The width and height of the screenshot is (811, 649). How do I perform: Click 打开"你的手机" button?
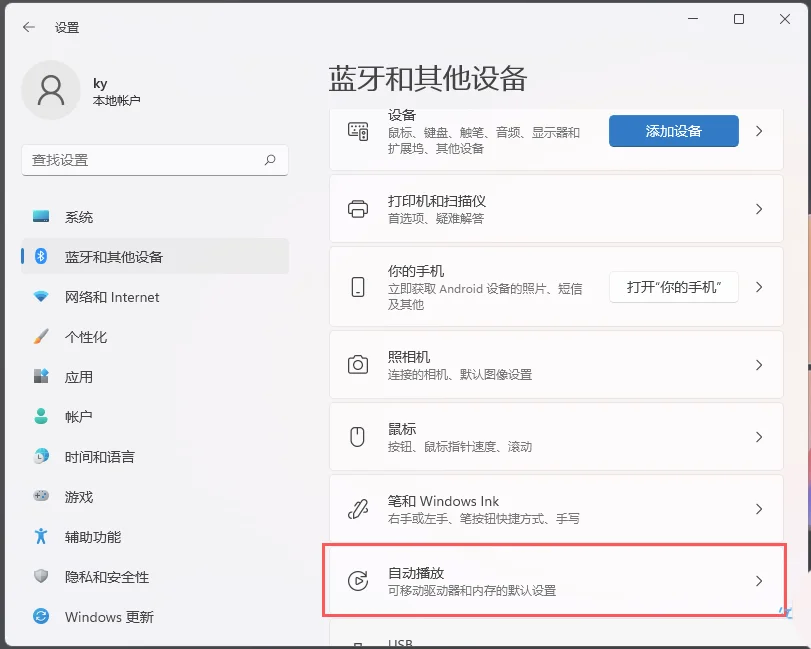pyautogui.click(x=673, y=286)
